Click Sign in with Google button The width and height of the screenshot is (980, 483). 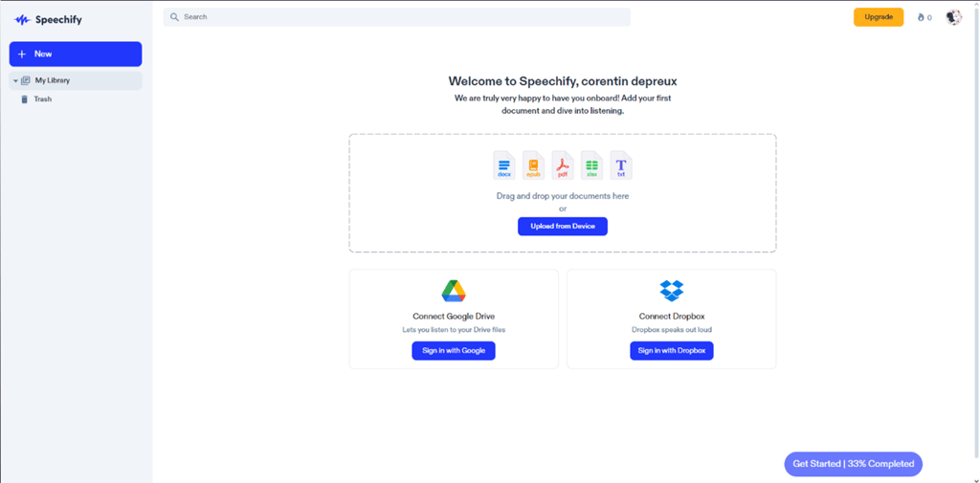point(454,351)
